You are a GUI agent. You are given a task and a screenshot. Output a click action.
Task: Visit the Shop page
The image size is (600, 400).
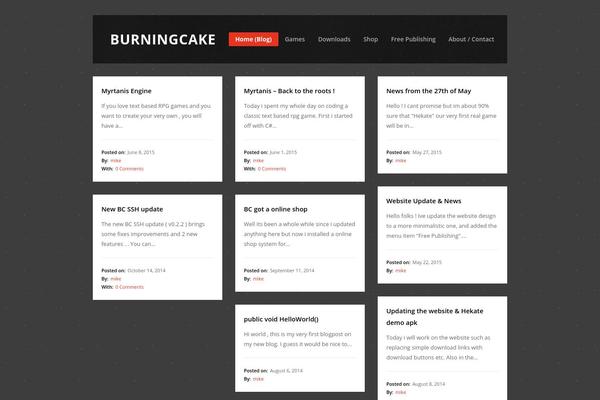point(370,39)
